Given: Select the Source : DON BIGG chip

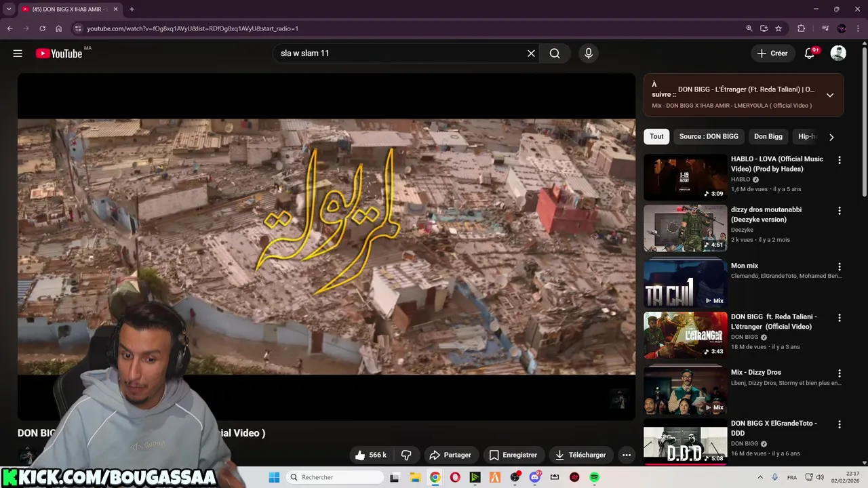Looking at the screenshot, I should coord(709,136).
